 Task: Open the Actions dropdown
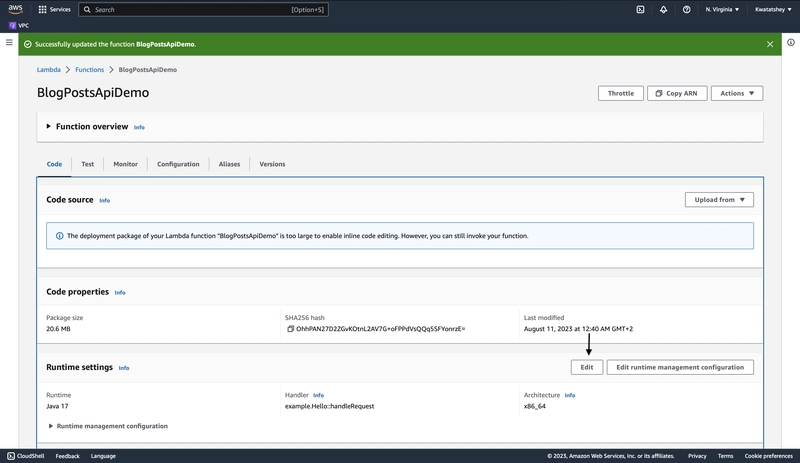point(737,93)
